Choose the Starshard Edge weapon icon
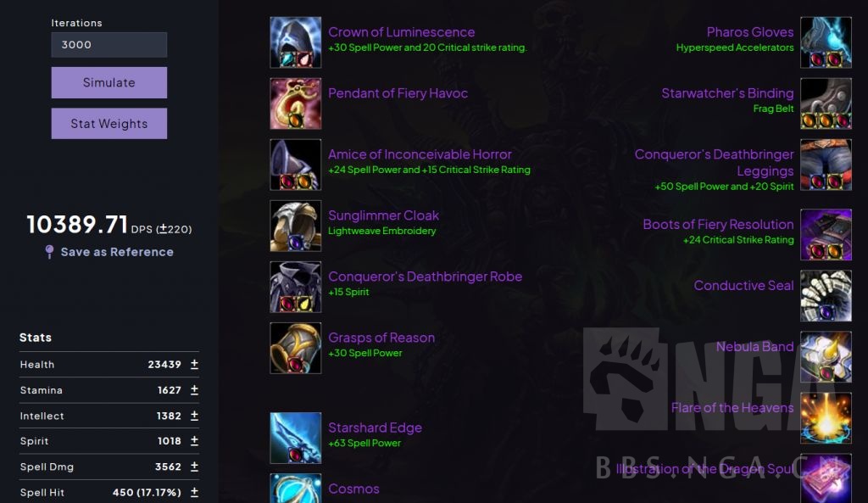This screenshot has width=868, height=503. [x=296, y=439]
